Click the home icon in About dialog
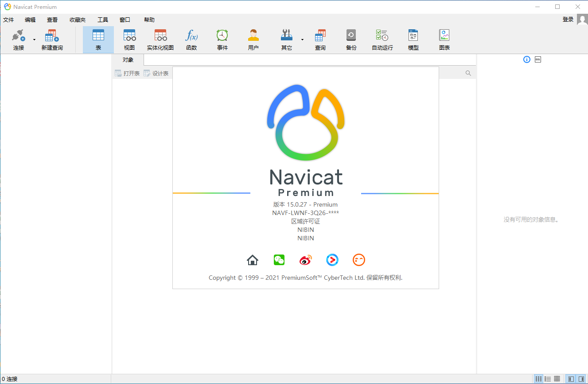This screenshot has height=384, width=588. coord(253,260)
